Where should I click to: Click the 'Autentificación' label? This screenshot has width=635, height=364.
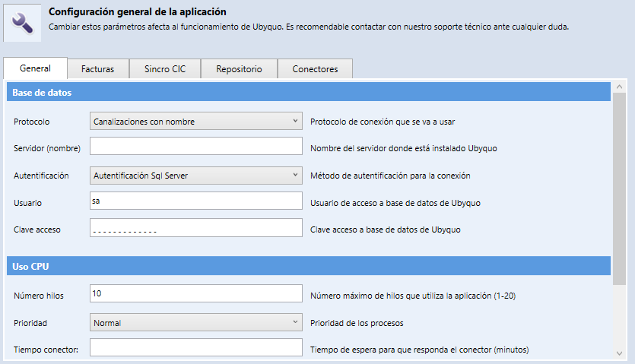click(x=41, y=176)
